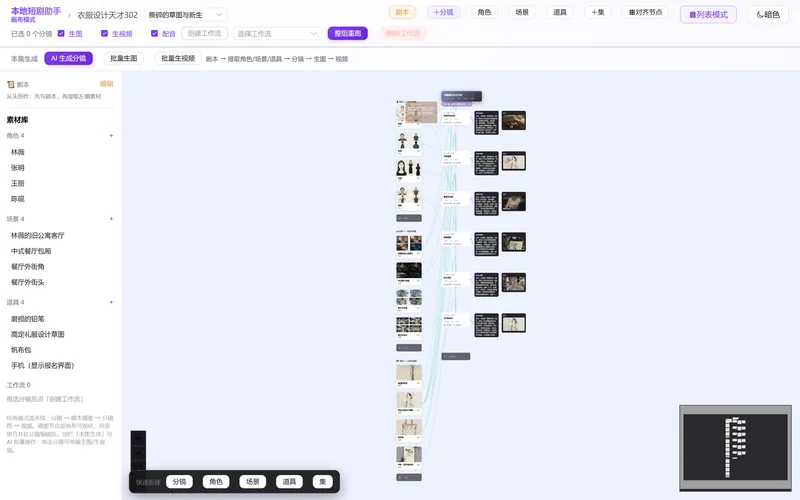Select character 张明 in asset library
The width and height of the screenshot is (800, 500).
pyautogui.click(x=18, y=168)
